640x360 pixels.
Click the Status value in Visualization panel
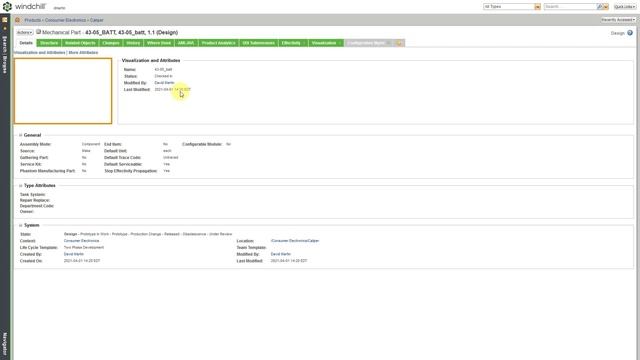pyautogui.click(x=163, y=76)
